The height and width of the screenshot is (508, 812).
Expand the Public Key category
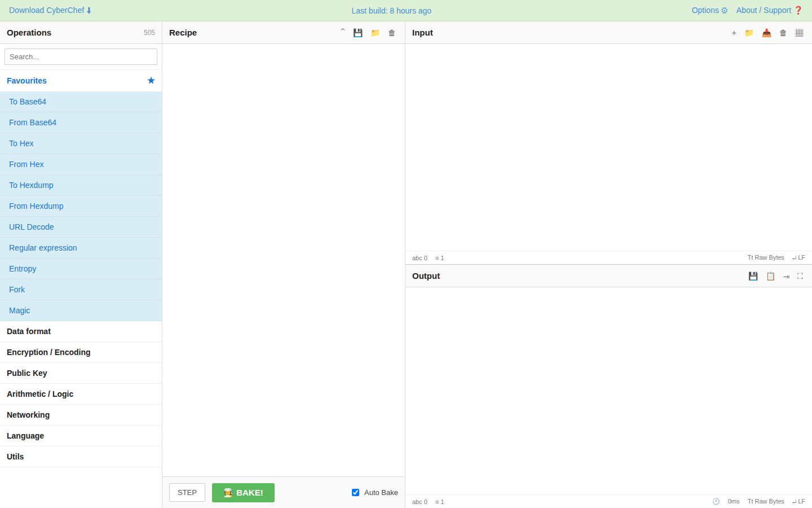81,373
